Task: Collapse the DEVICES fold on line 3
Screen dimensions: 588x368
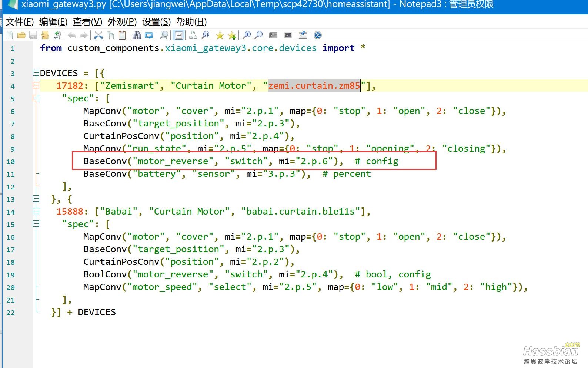Action: [36, 73]
